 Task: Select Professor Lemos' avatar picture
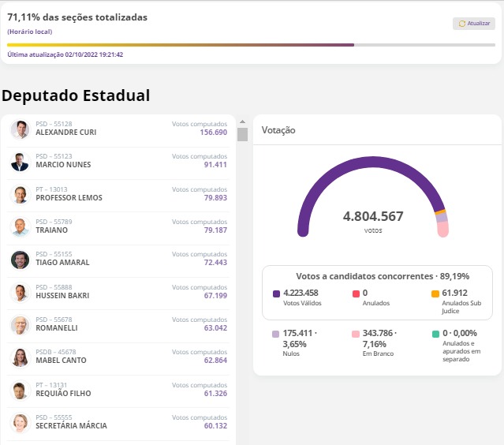pyautogui.click(x=20, y=195)
